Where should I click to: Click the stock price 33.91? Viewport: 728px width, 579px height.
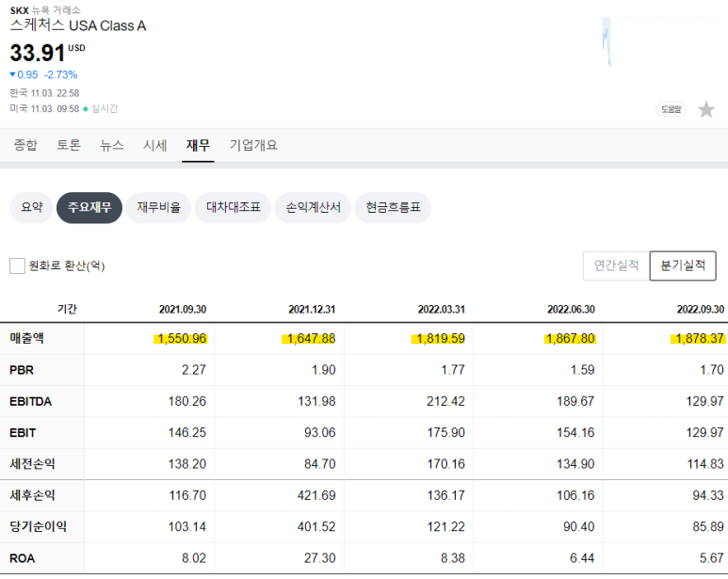coord(37,53)
